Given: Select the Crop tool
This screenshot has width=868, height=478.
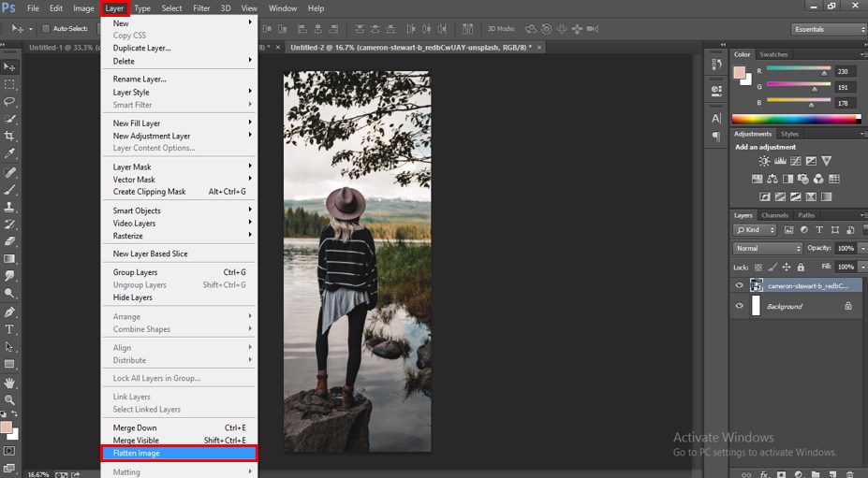Looking at the screenshot, I should click(x=9, y=136).
